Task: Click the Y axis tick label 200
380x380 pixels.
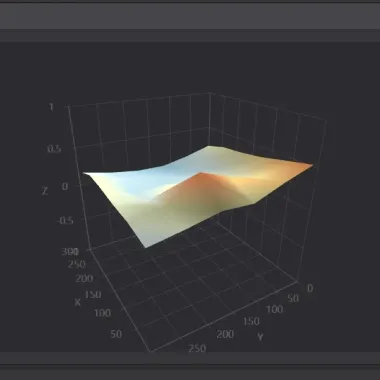Action: tap(225, 334)
